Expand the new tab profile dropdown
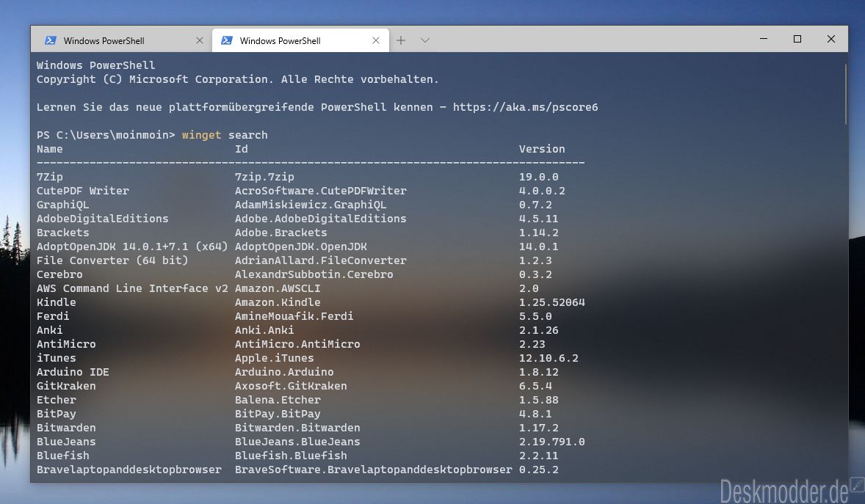The image size is (865, 504). (424, 40)
